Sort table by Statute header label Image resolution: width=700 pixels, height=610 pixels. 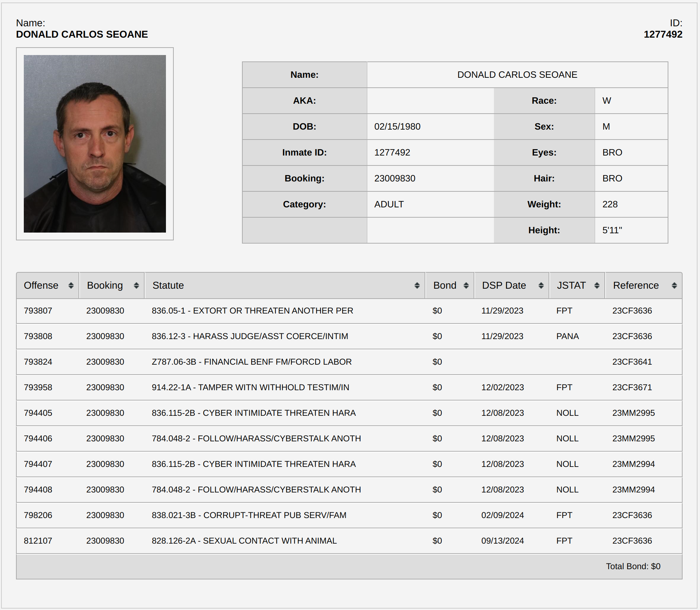tap(168, 285)
